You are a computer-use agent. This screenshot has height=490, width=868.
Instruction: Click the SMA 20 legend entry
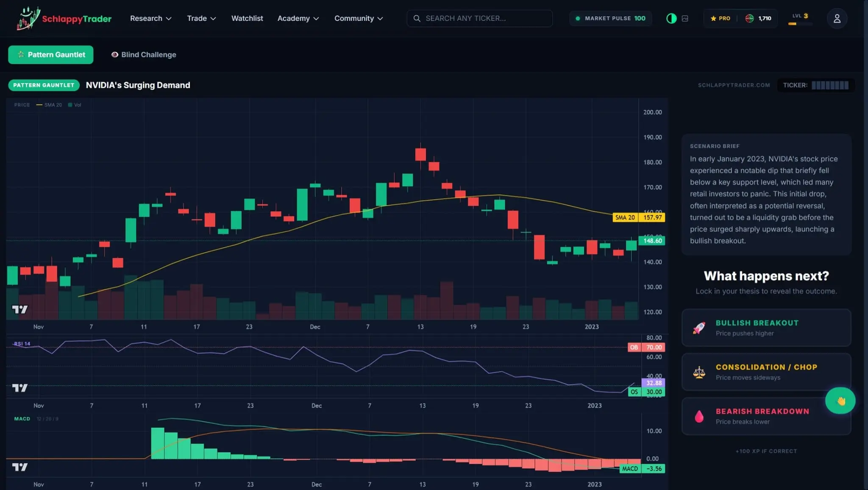coord(49,105)
